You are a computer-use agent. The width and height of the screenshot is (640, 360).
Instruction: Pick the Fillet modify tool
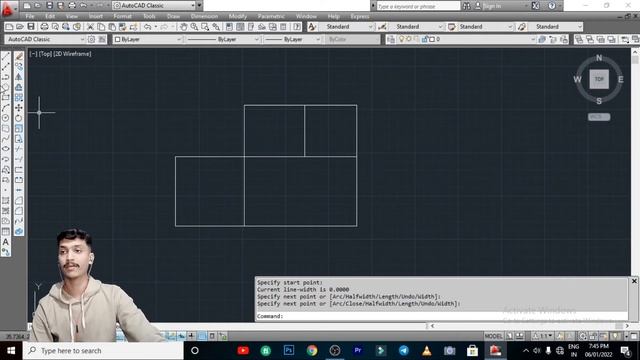[19, 211]
